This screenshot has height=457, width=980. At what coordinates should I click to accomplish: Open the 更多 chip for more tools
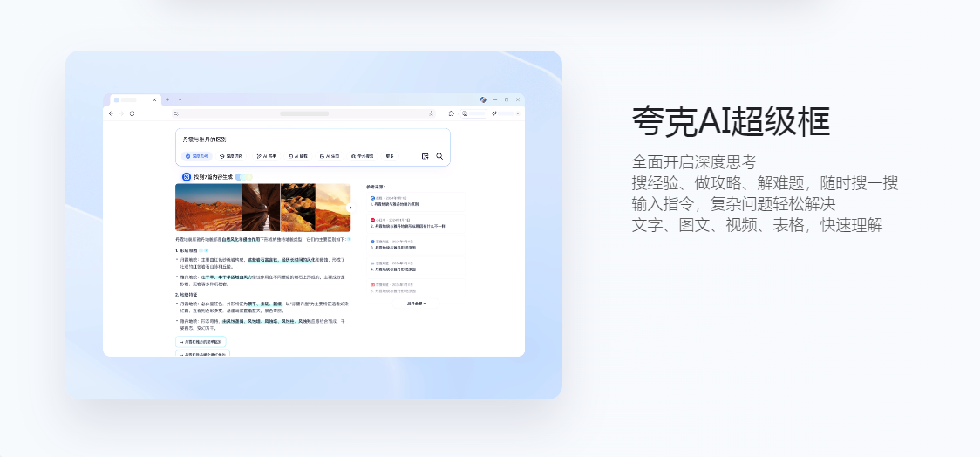pyautogui.click(x=390, y=155)
